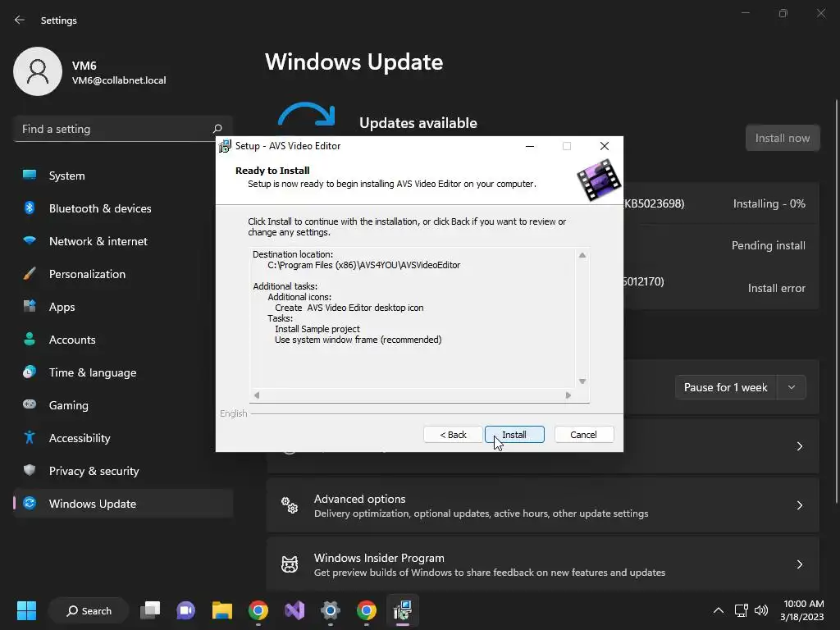Open the first Chrome taskbar icon
The height and width of the screenshot is (630, 840).
coord(258,610)
